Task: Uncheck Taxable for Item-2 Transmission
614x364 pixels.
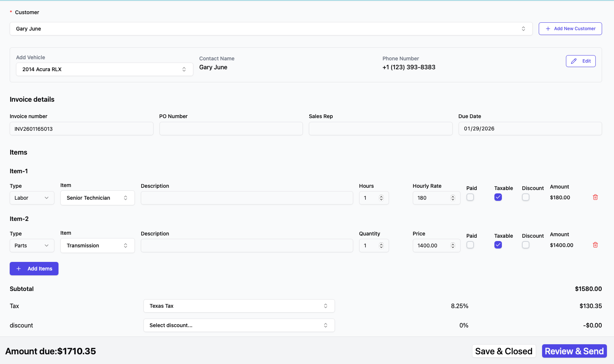Action: tap(498, 245)
